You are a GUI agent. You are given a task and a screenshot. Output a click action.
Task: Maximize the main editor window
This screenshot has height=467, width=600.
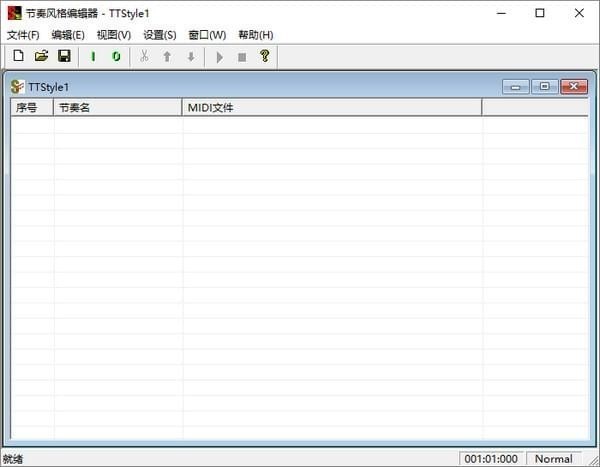540,13
